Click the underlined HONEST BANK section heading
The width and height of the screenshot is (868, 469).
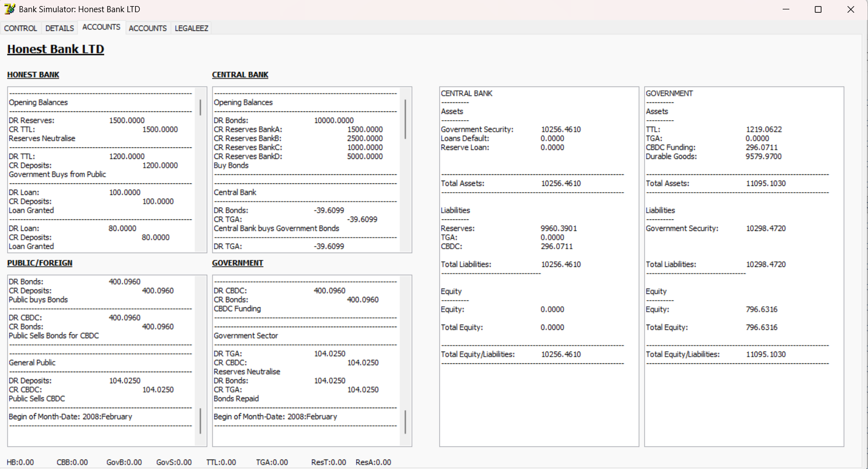33,75
